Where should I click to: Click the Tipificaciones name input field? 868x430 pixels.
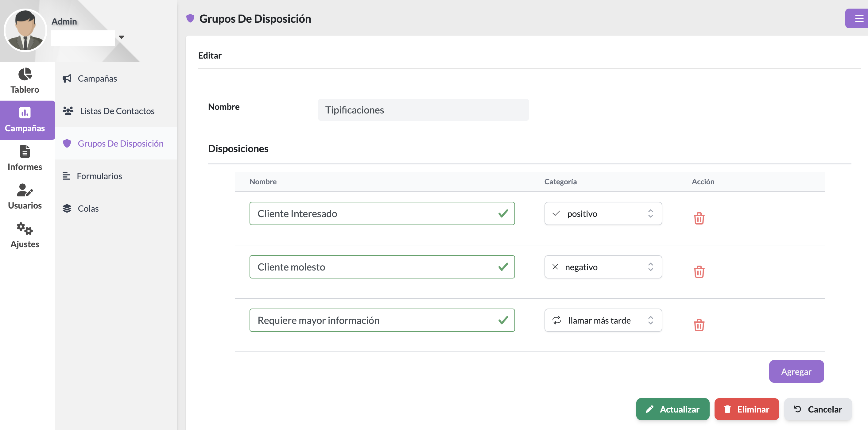coord(423,110)
